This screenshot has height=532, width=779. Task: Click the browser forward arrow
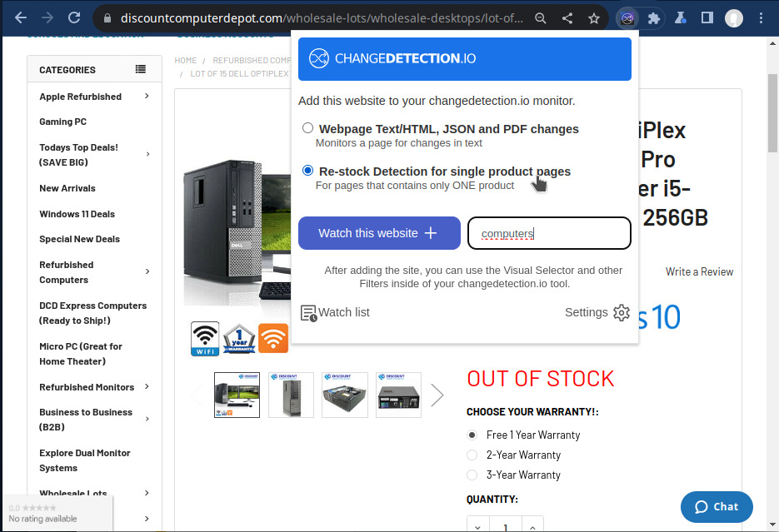click(x=47, y=18)
